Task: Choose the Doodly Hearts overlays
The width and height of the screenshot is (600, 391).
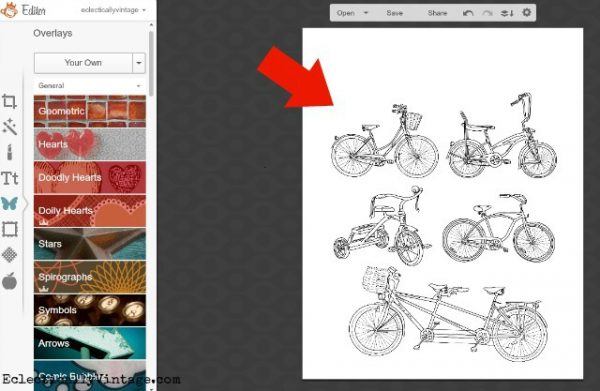Action: click(x=90, y=178)
